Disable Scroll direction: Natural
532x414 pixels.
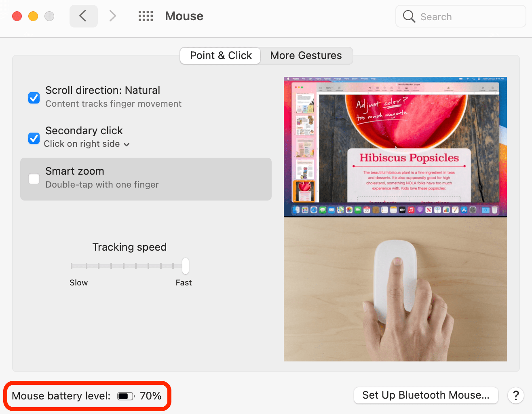click(34, 97)
